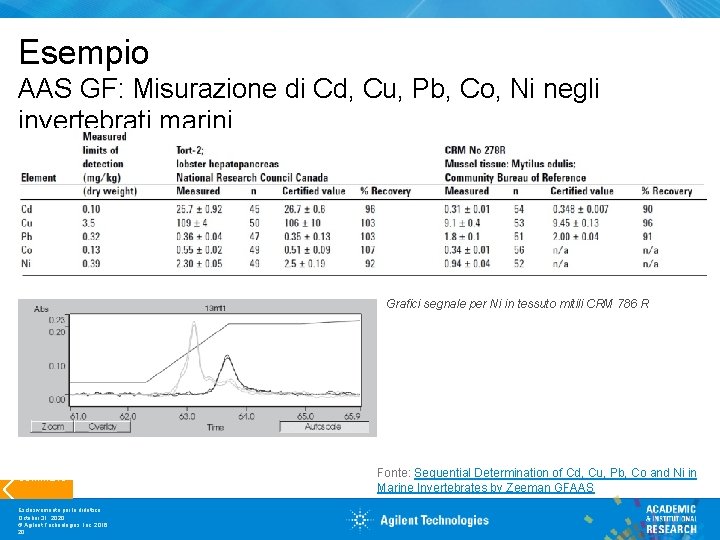Click the Abs axis label in the graph

click(x=41, y=309)
